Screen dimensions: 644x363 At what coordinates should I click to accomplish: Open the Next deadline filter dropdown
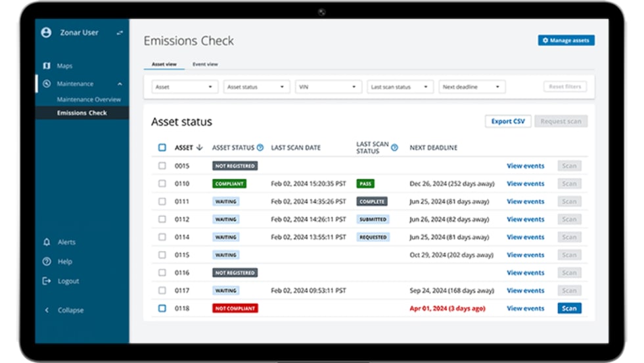(x=472, y=87)
